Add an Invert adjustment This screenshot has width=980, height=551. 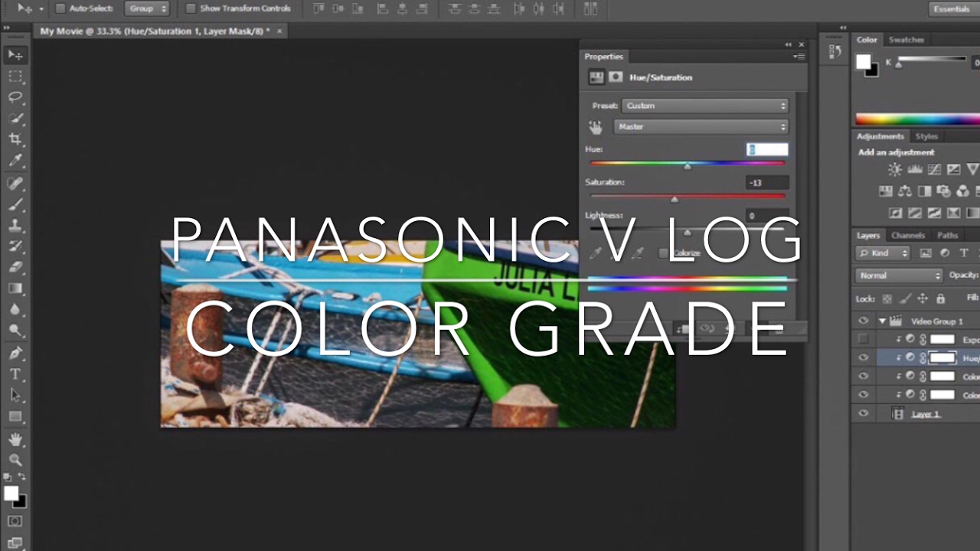click(x=895, y=213)
